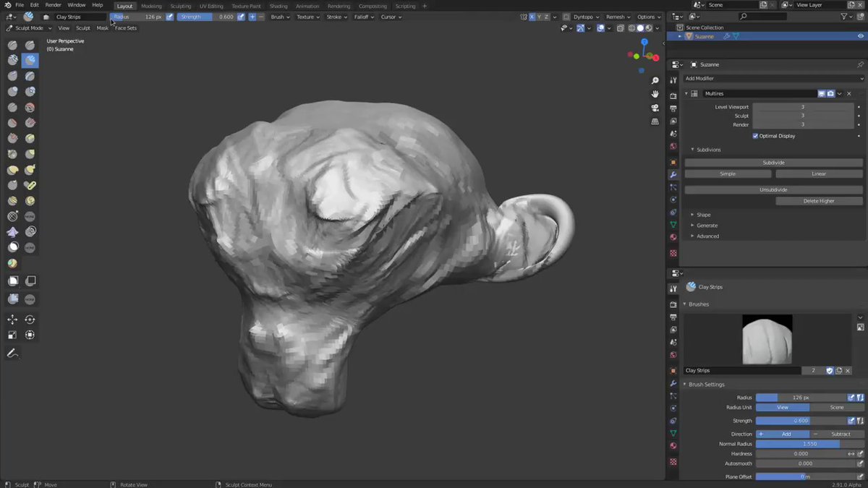Select the Move transform tool

click(13, 320)
